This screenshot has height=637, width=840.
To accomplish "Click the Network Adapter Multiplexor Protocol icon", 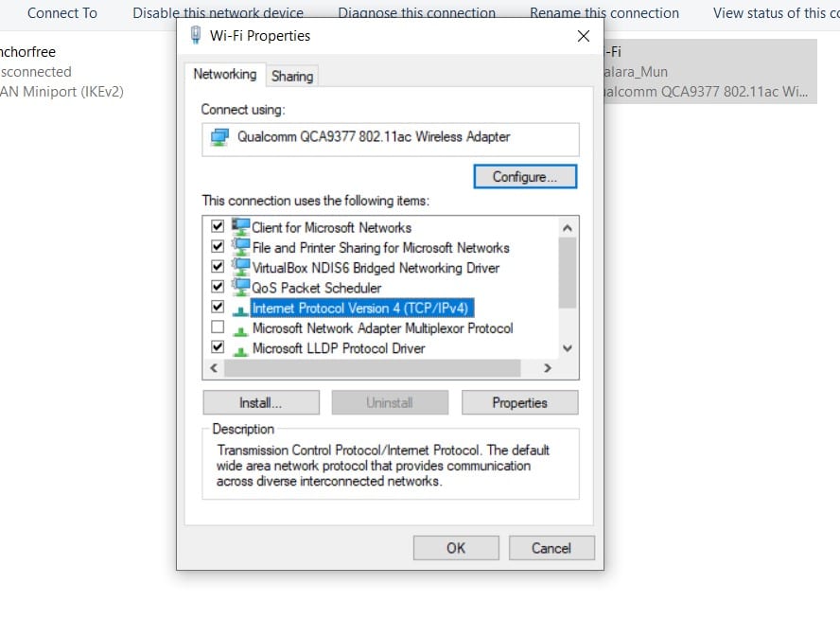I will pos(240,329).
